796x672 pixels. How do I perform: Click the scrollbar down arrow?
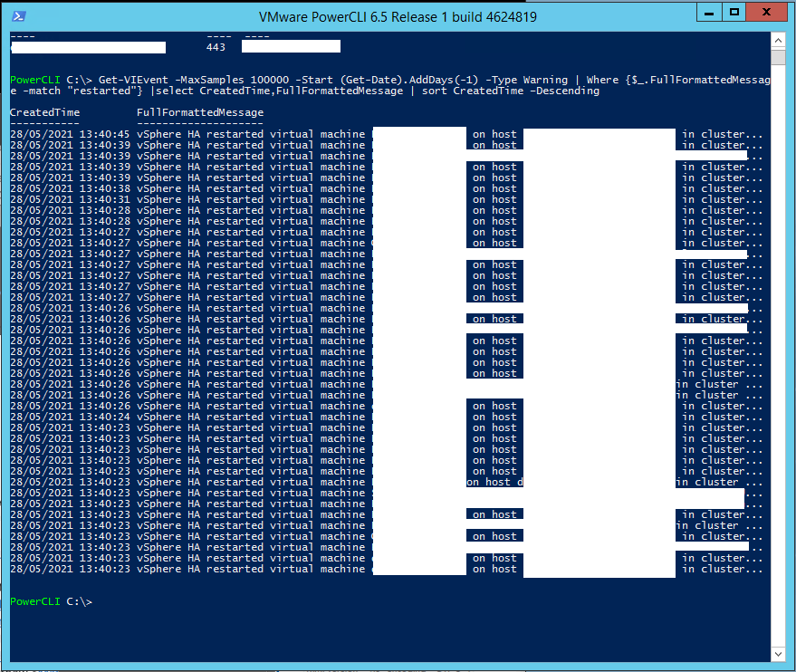779,653
